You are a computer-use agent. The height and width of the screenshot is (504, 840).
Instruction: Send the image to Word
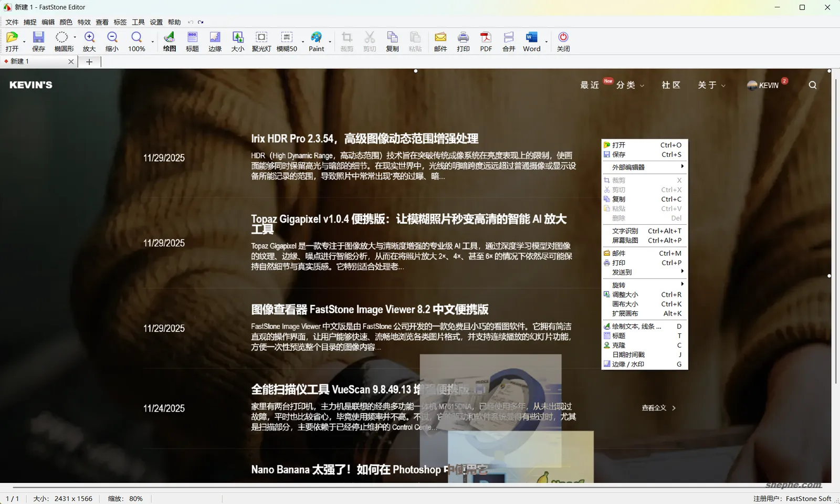pos(531,41)
